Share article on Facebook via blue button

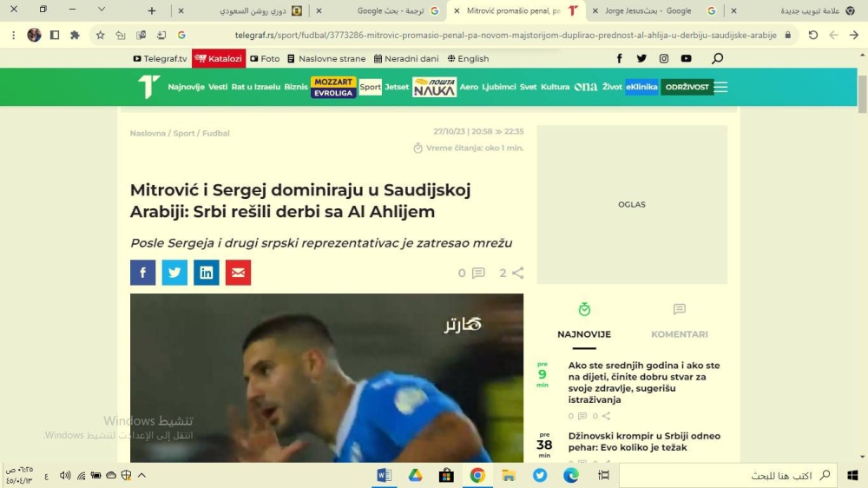tap(142, 273)
